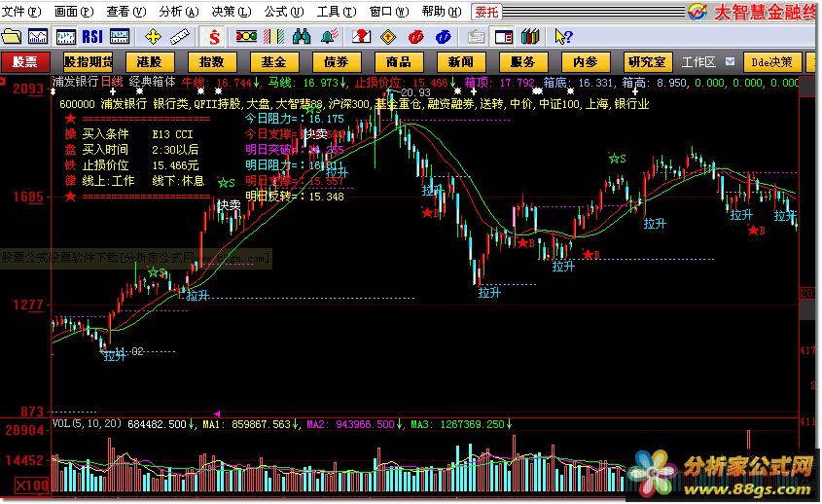Click the 浦发银行 stock name in header
The height and width of the screenshot is (504, 822).
click(75, 82)
